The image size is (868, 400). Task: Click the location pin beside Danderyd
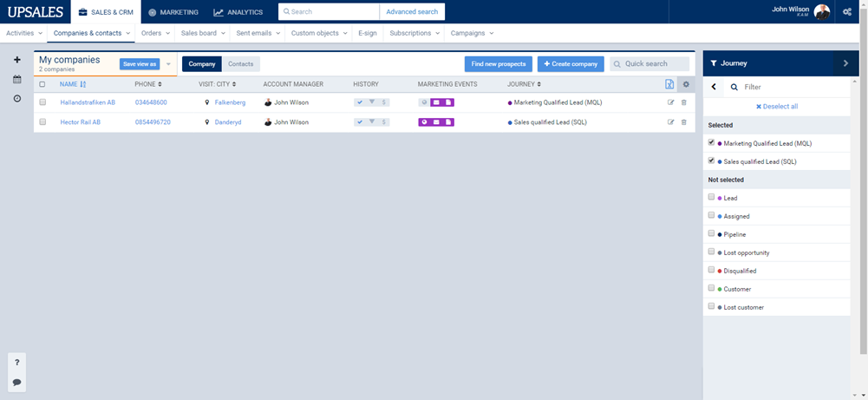[207, 122]
